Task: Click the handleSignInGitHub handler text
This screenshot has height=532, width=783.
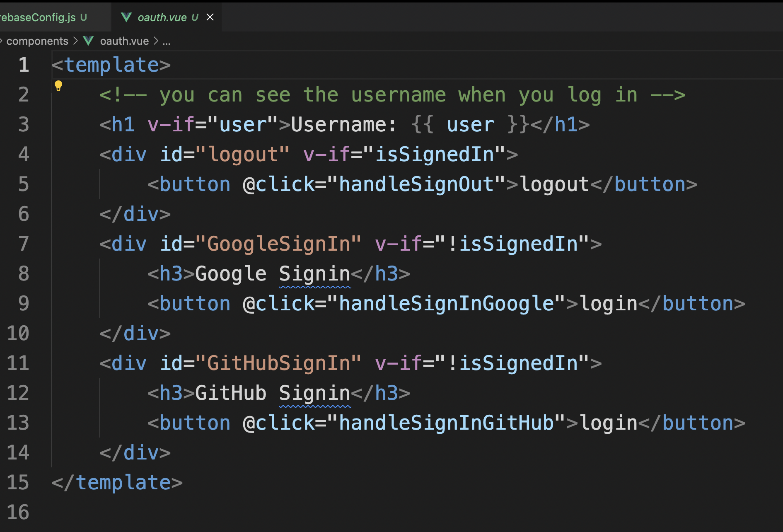Action: tap(446, 423)
